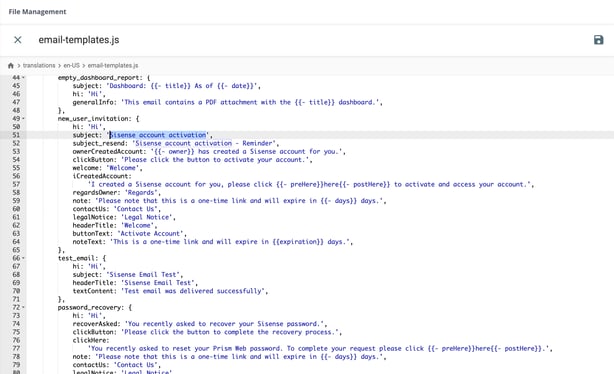The image size is (614, 374).
Task: Click the recoverAsked key on line 74
Action: coord(95,324)
